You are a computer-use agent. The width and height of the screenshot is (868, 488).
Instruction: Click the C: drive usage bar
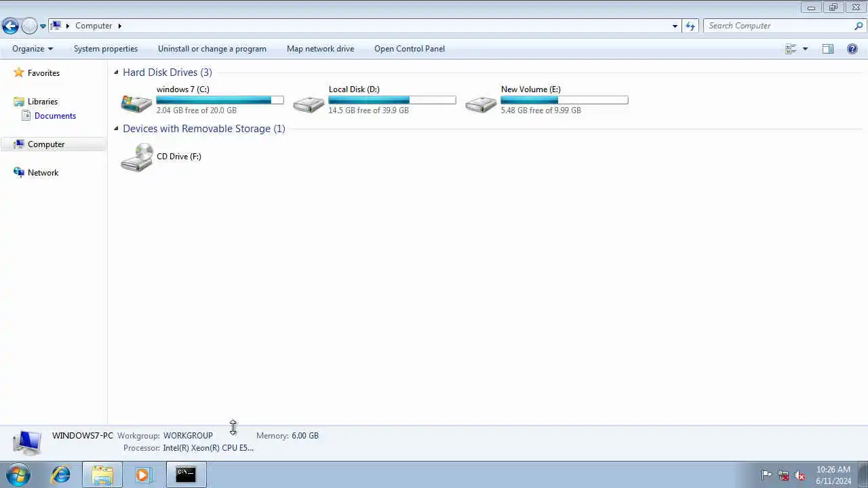(x=220, y=100)
